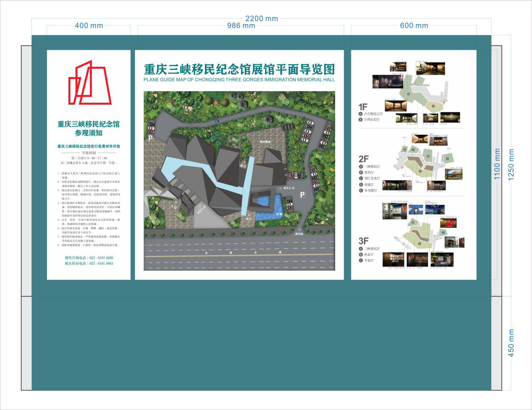Select 万州历史厅 in the 1F legend

pos(372,120)
